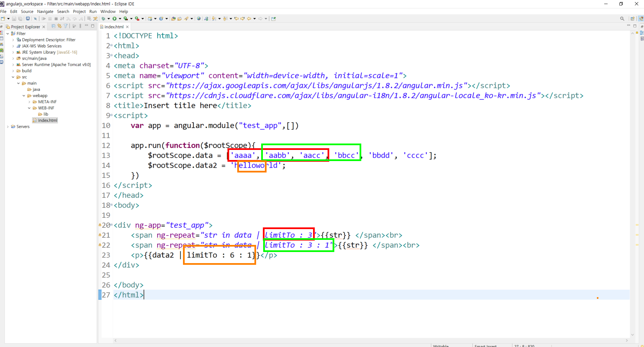Open the Navigate menu
This screenshot has width=644, height=347.
[x=45, y=11]
